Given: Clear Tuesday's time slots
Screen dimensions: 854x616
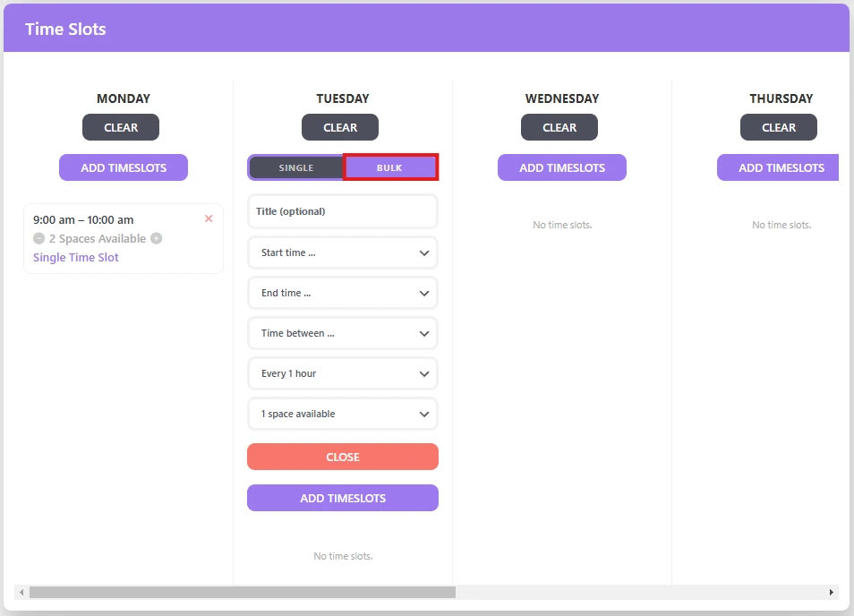Looking at the screenshot, I should pyautogui.click(x=340, y=127).
